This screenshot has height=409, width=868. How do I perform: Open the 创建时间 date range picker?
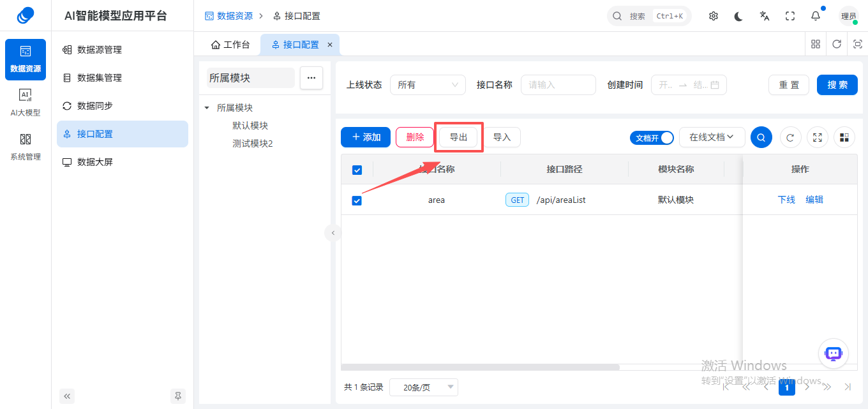(x=689, y=85)
